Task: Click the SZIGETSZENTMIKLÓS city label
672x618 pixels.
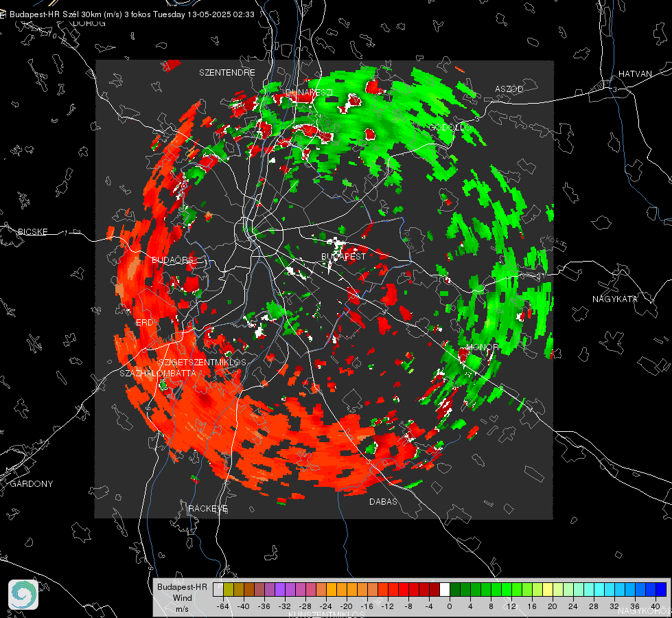Action: [x=202, y=362]
